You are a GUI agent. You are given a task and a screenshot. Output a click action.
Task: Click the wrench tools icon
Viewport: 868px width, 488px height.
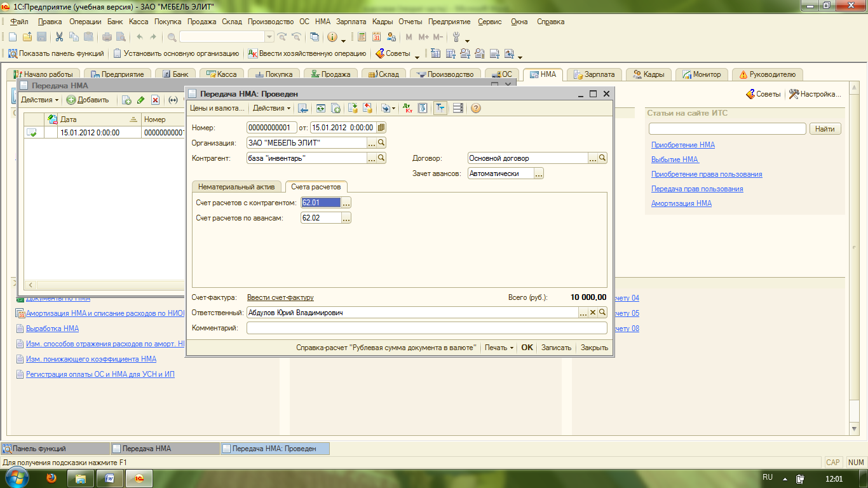pos(456,37)
